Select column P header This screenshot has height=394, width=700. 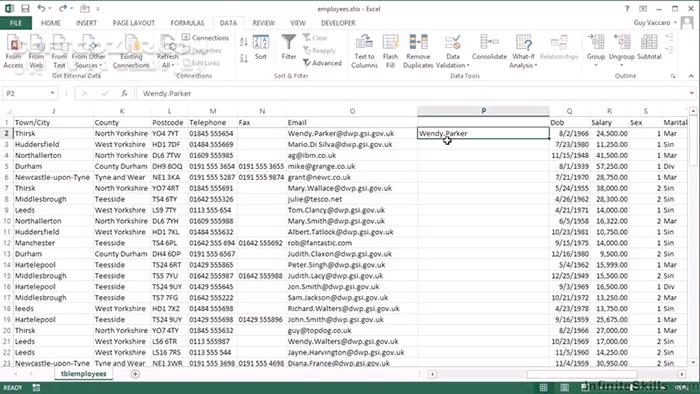(483, 111)
